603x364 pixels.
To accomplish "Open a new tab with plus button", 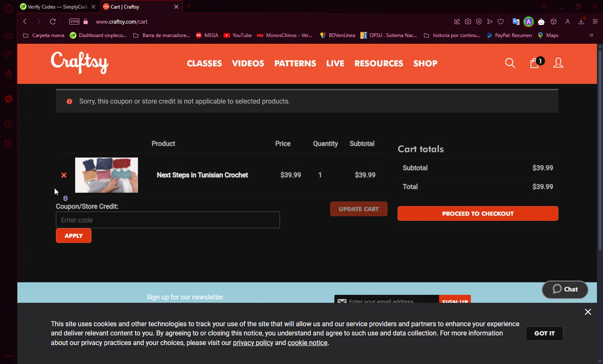I will [x=189, y=6].
